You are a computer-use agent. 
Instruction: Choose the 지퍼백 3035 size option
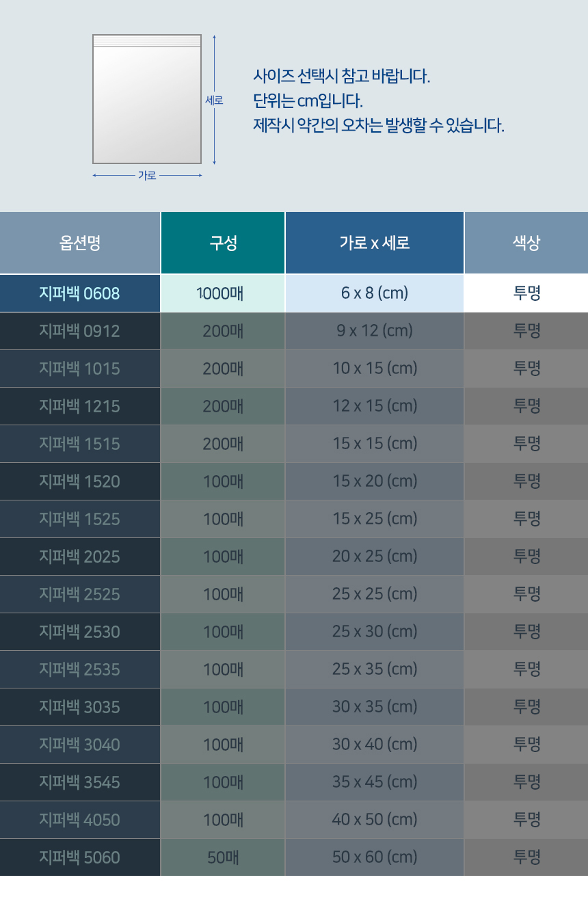80,706
